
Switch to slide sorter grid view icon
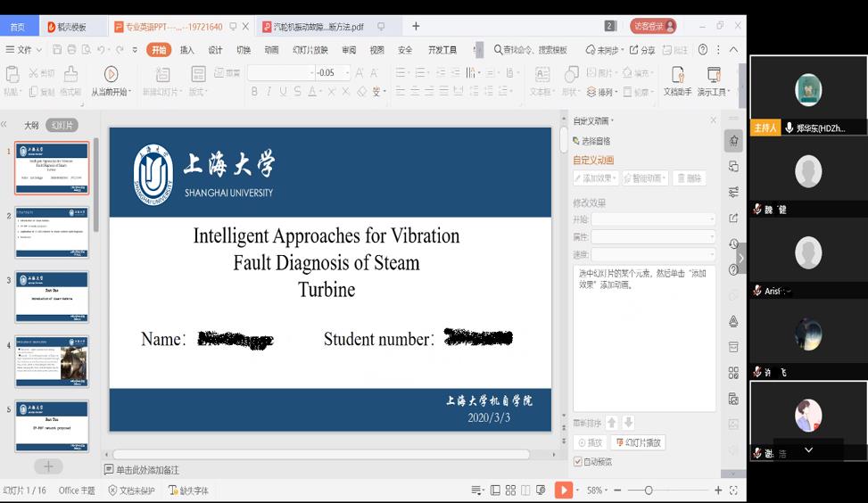(x=510, y=490)
